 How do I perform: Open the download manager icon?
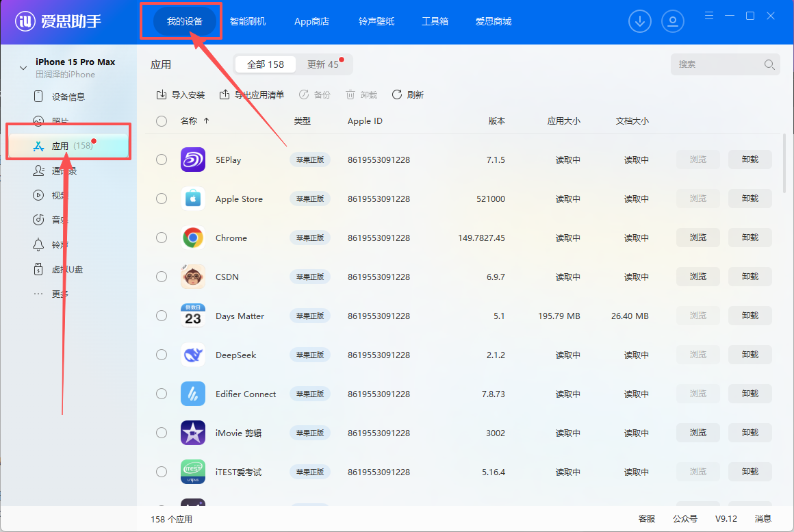click(x=639, y=21)
